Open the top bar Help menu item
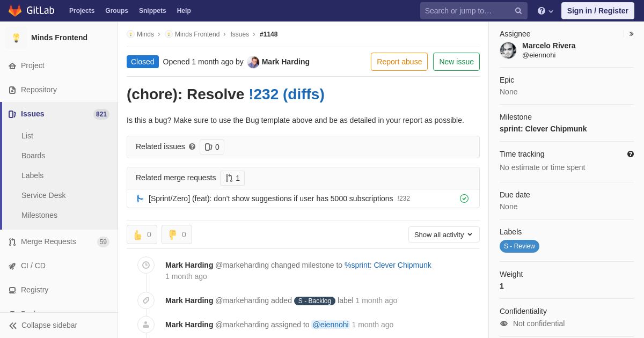This screenshot has height=338, width=644. [x=184, y=11]
